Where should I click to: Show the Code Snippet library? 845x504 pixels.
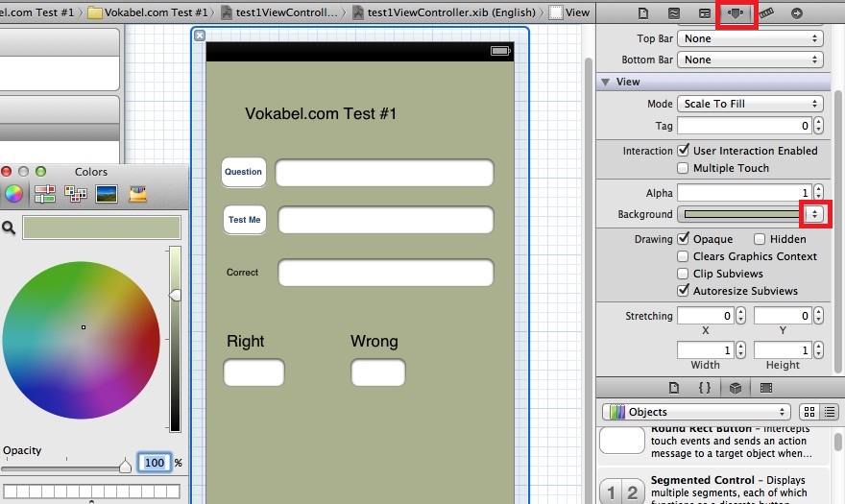pyautogui.click(x=705, y=387)
